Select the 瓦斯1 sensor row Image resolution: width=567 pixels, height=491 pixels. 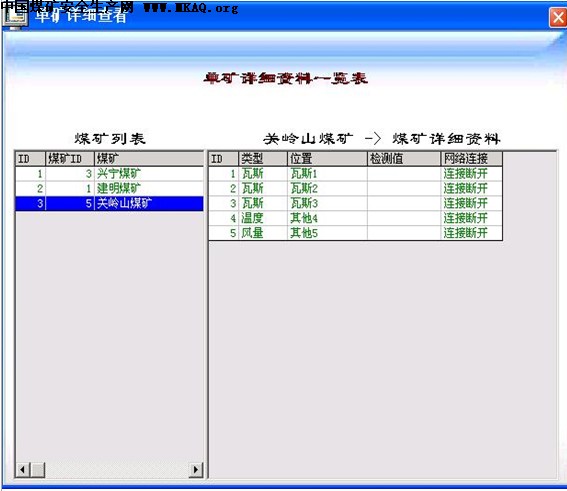click(355, 174)
